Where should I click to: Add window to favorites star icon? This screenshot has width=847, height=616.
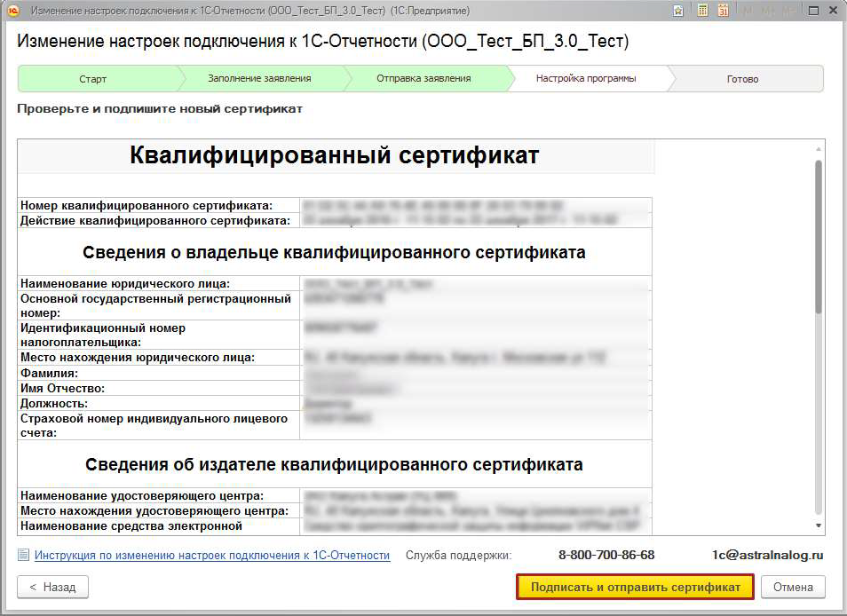[678, 11]
